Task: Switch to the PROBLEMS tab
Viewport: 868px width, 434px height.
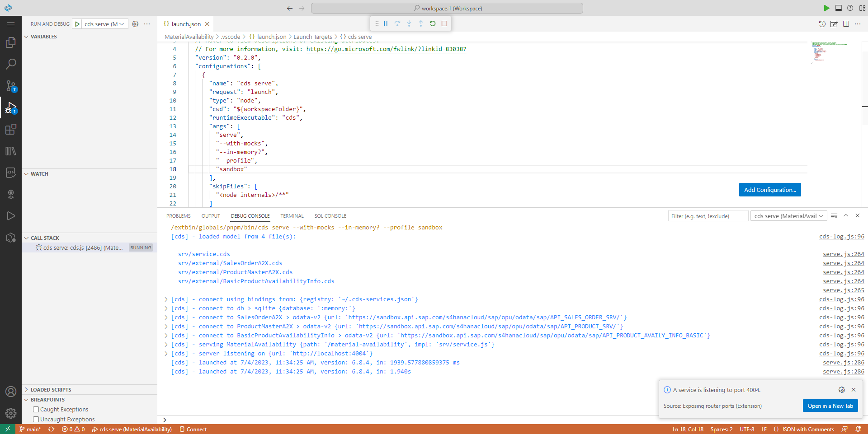Action: click(x=179, y=216)
